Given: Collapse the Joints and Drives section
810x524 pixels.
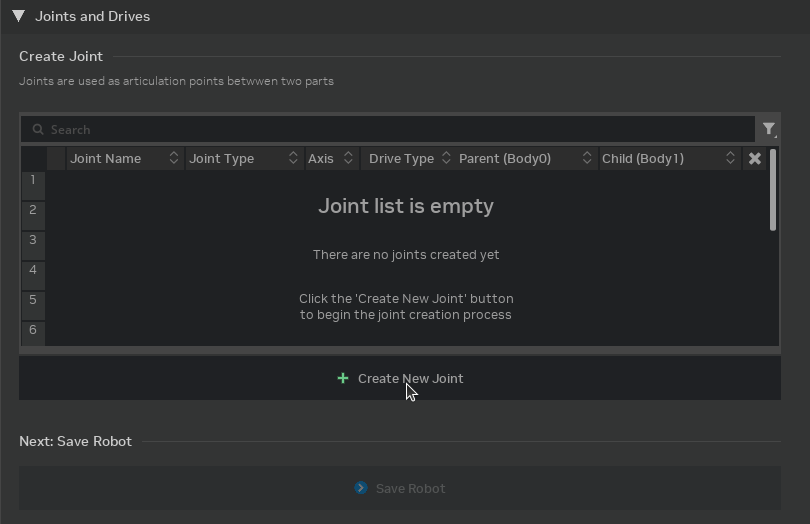Looking at the screenshot, I should tap(18, 16).
